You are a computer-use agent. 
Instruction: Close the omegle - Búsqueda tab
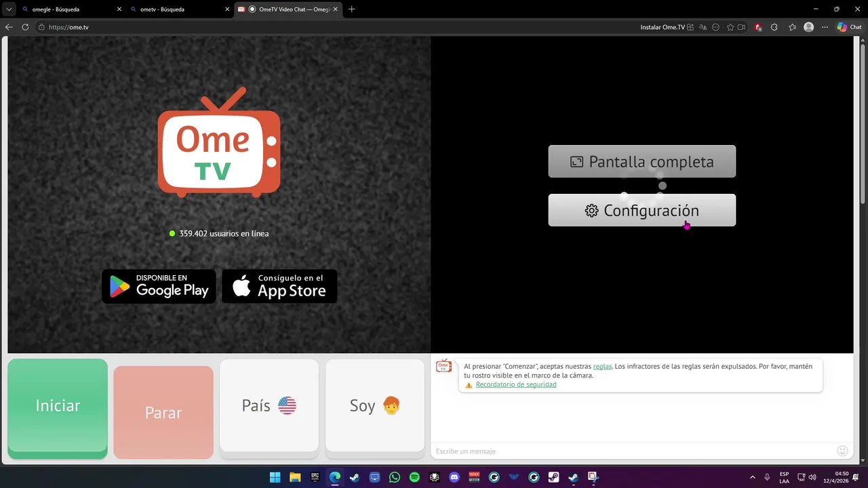119,9
